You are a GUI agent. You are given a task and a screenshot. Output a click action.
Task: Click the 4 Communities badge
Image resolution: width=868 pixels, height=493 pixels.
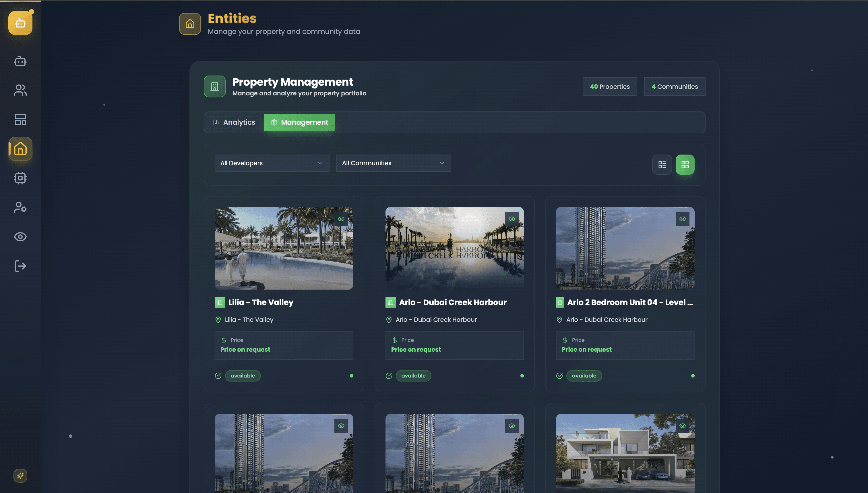click(x=675, y=87)
